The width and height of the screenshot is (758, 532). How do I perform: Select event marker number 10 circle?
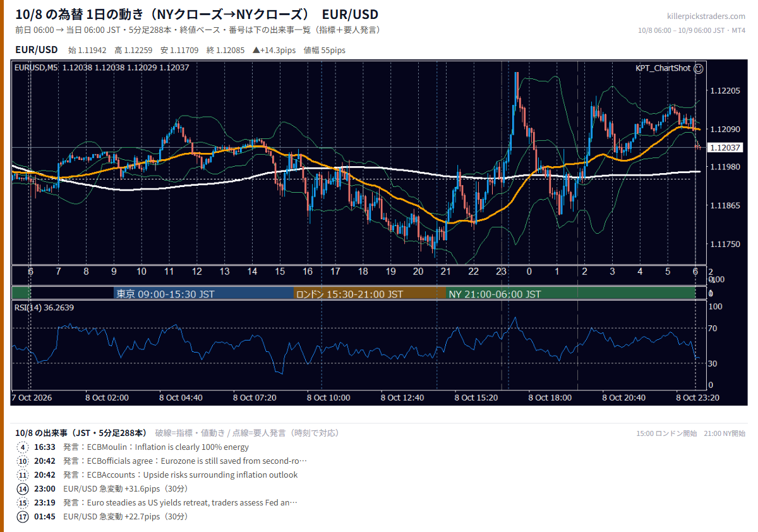coord(23,461)
